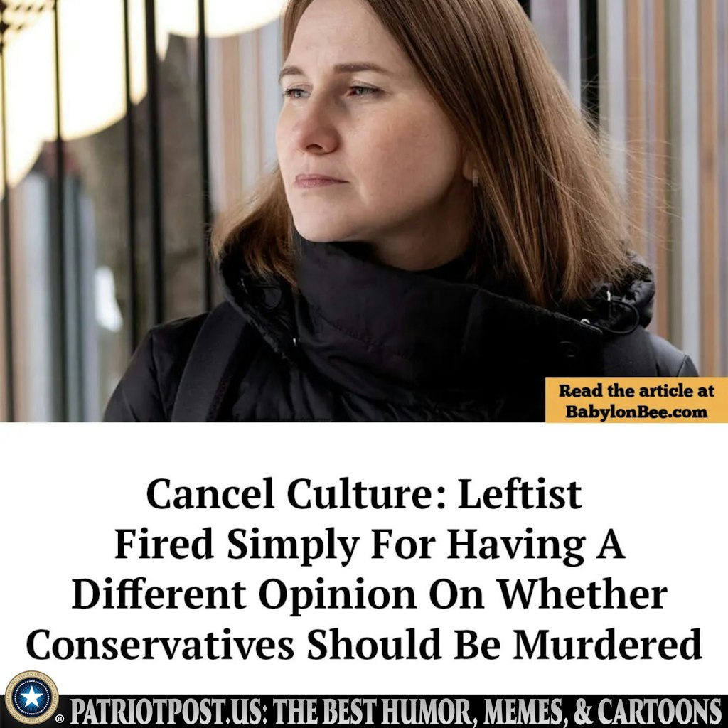Click the registered trademark symbol beside the seal
Screen dimensions: 728x728
tap(60, 719)
